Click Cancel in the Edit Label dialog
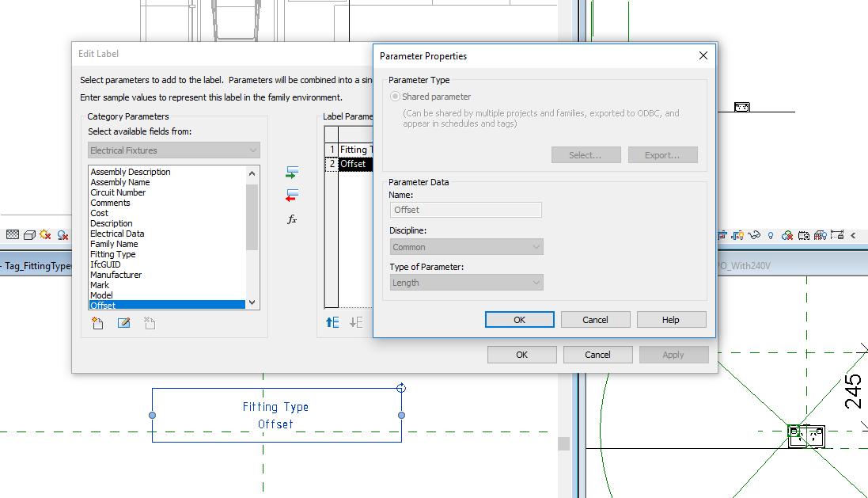 coord(598,355)
